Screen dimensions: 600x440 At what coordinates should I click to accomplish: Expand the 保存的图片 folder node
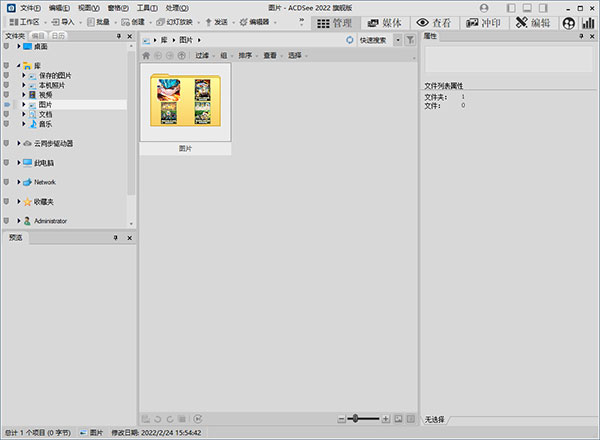click(24, 75)
